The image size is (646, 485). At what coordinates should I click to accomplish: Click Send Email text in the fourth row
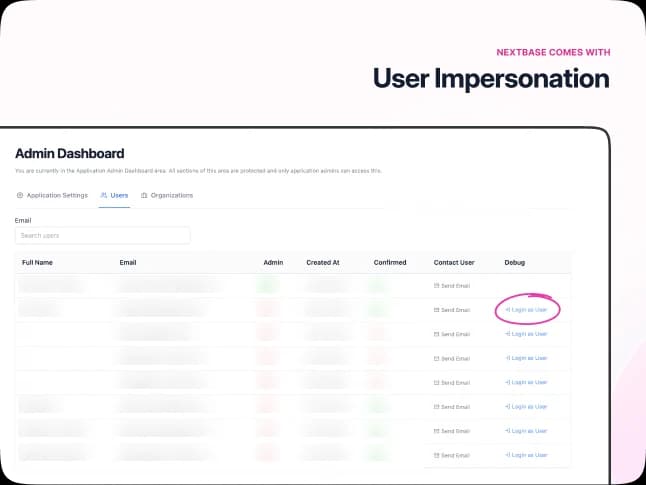pos(455,358)
